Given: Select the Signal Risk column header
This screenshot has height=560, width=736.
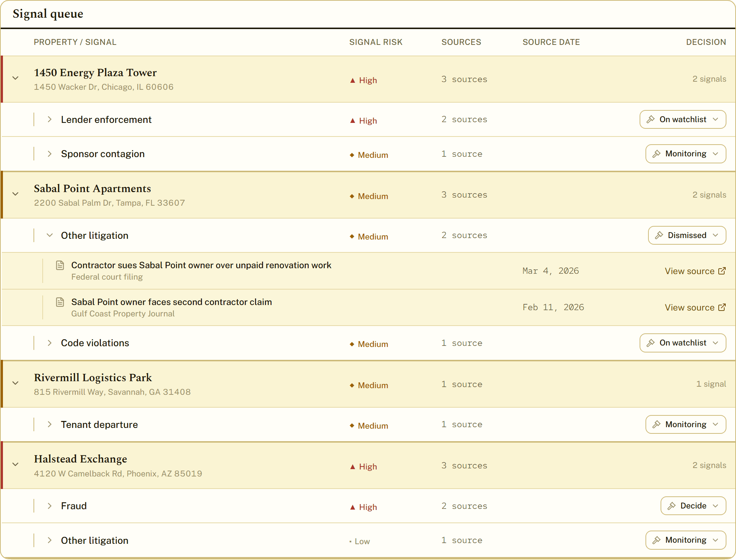Looking at the screenshot, I should pos(376,42).
